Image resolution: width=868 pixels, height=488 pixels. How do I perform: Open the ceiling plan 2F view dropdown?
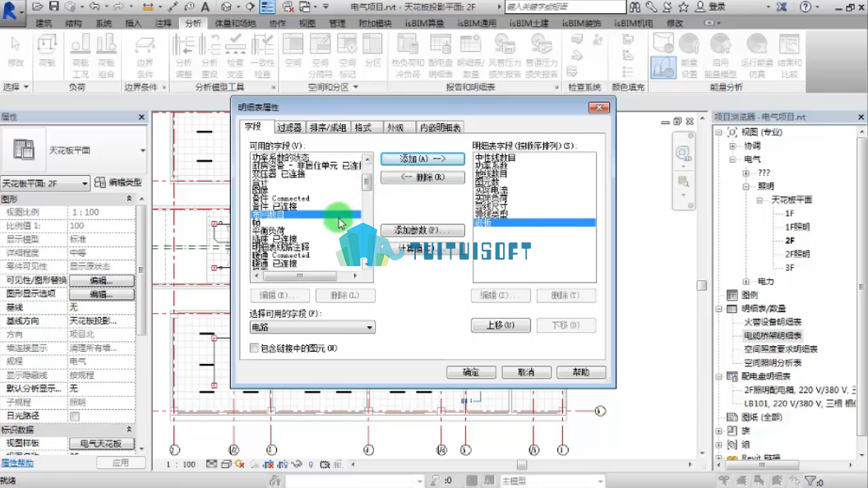point(45,183)
